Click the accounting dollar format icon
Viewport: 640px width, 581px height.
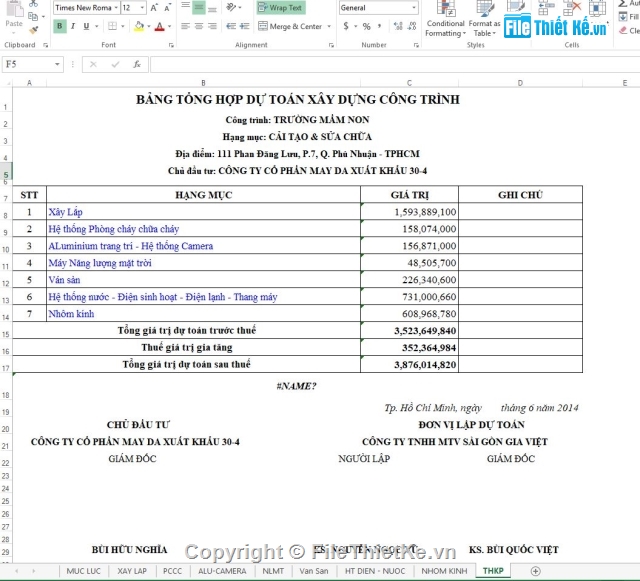(x=346, y=26)
